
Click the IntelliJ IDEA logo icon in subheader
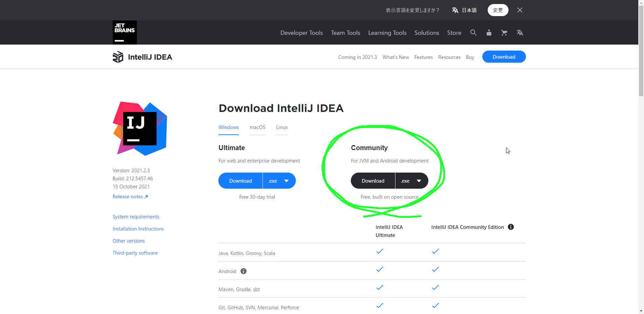coord(118,57)
